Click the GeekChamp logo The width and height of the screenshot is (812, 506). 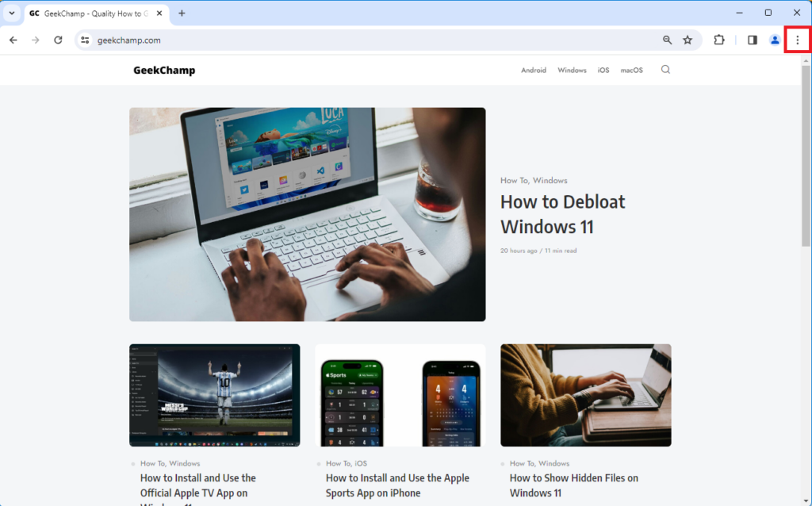[164, 71]
